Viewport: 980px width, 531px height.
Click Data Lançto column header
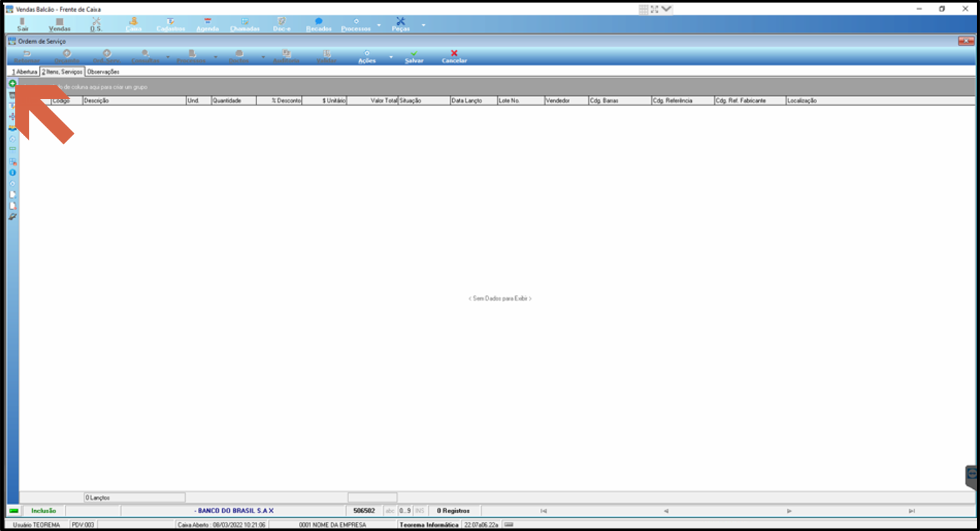(x=473, y=100)
